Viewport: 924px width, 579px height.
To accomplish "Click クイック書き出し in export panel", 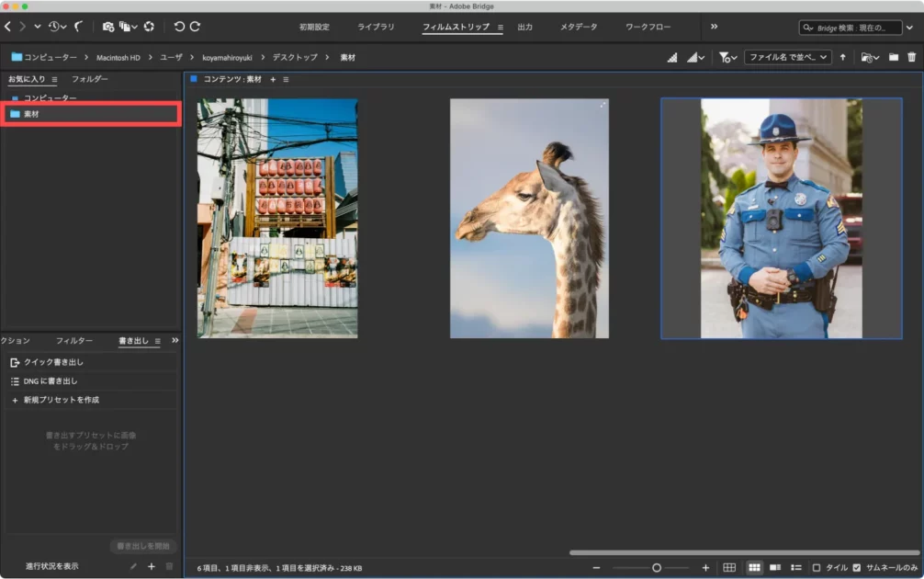I will pyautogui.click(x=52, y=362).
